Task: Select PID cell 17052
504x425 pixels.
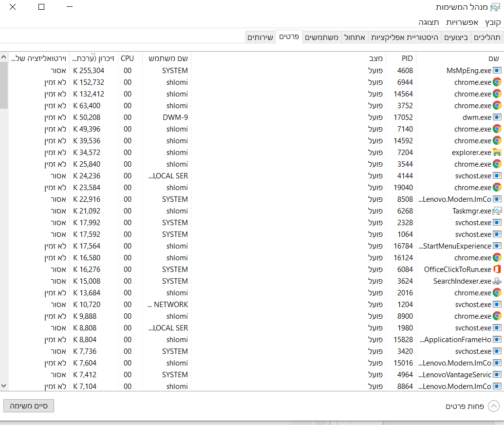Action: (x=403, y=117)
